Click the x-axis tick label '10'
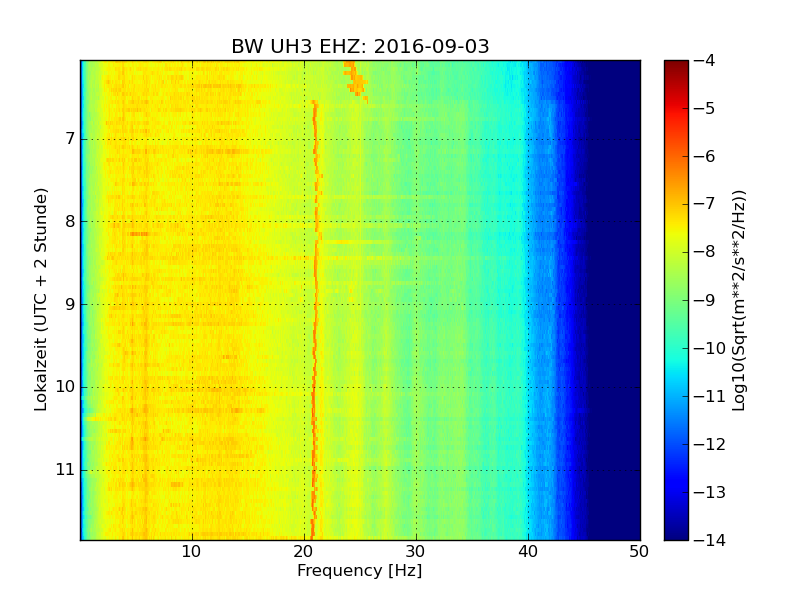The width and height of the screenshot is (800, 600). 191,552
